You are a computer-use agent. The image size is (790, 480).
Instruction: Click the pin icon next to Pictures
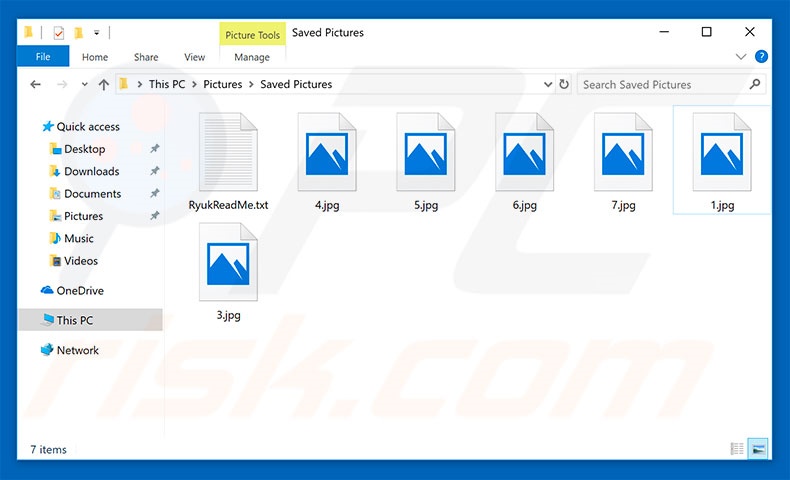[x=155, y=216]
